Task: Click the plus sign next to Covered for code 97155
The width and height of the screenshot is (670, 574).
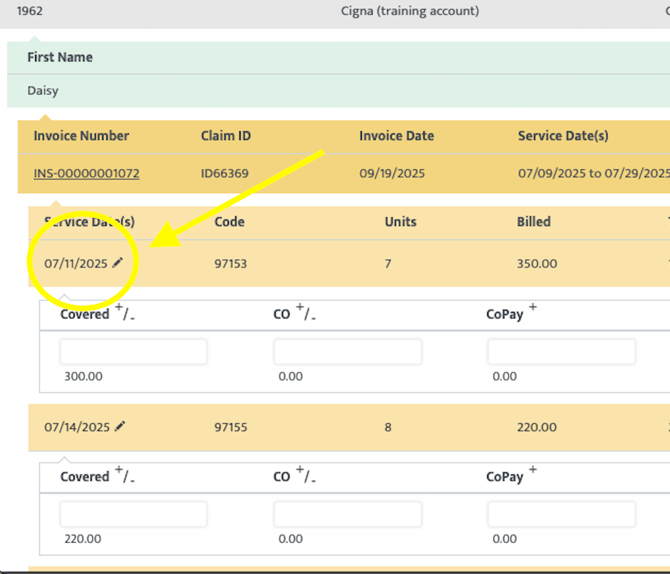Action: [119, 470]
